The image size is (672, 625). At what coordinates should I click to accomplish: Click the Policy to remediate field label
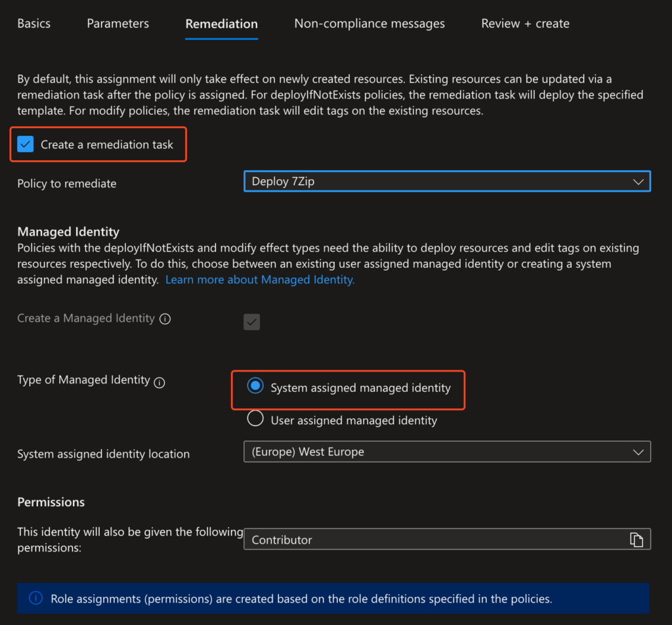(67, 184)
